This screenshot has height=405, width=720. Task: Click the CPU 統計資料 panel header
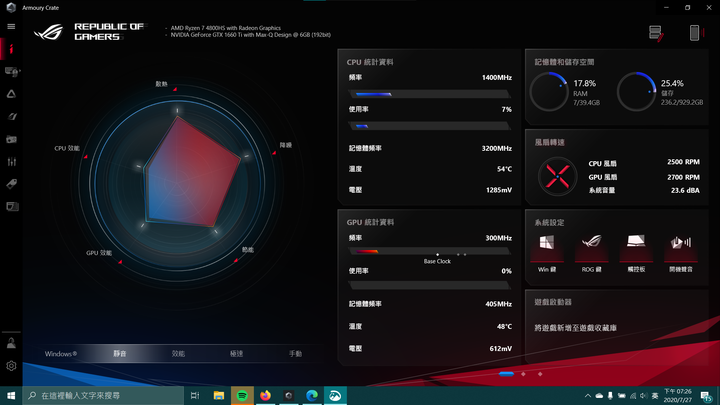(x=370, y=62)
